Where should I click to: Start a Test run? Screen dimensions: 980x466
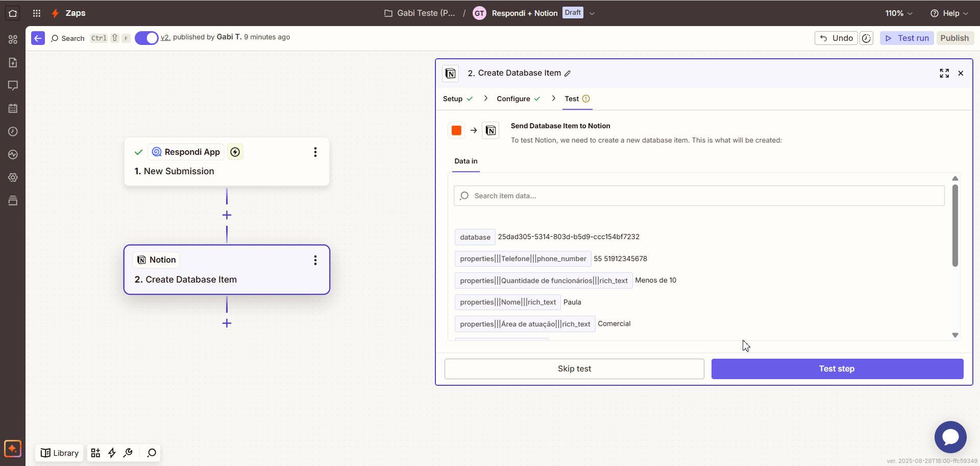pos(907,38)
